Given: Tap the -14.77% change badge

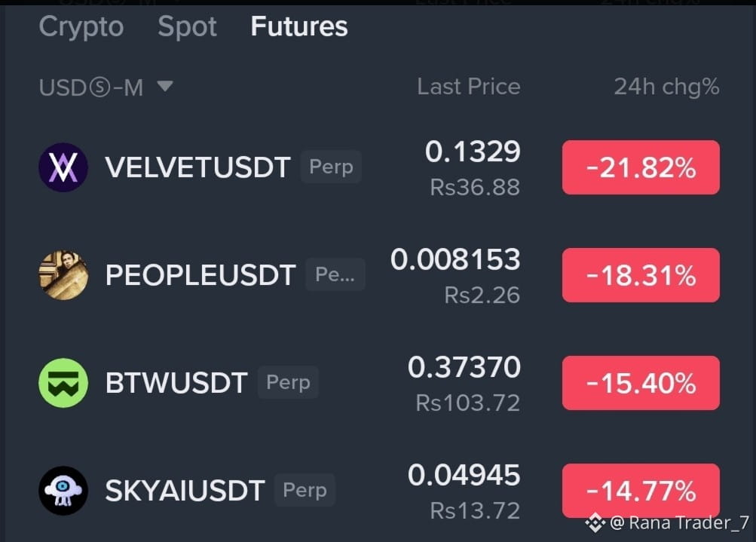Looking at the screenshot, I should pos(641,491).
